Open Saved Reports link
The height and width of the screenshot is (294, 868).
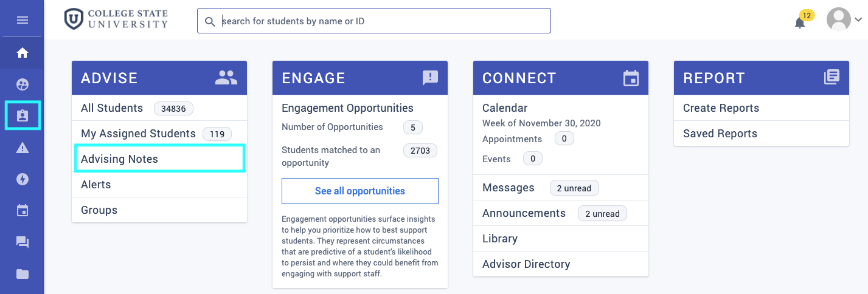720,134
